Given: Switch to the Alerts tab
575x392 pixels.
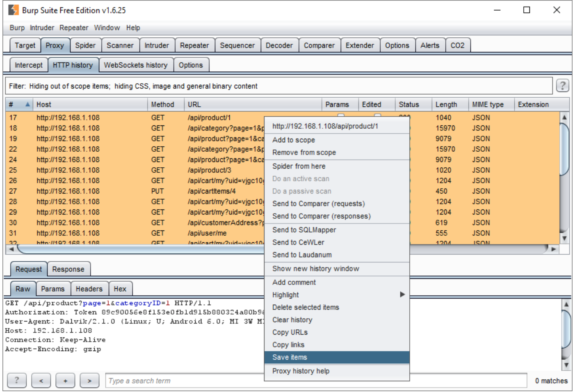Looking at the screenshot, I should tap(430, 45).
